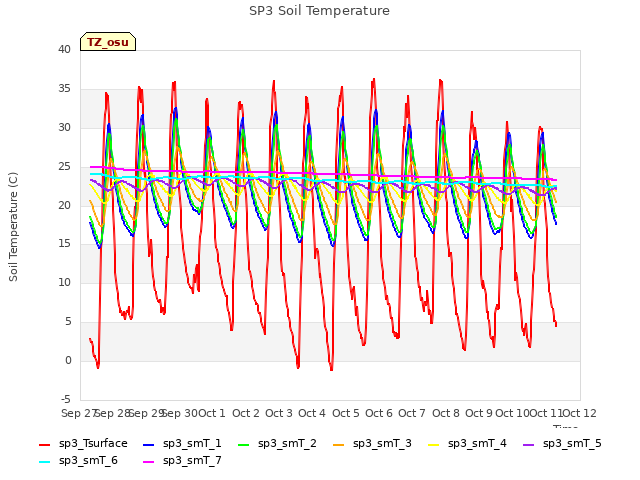Click the Oct 3 x-axis tick label

[279, 413]
